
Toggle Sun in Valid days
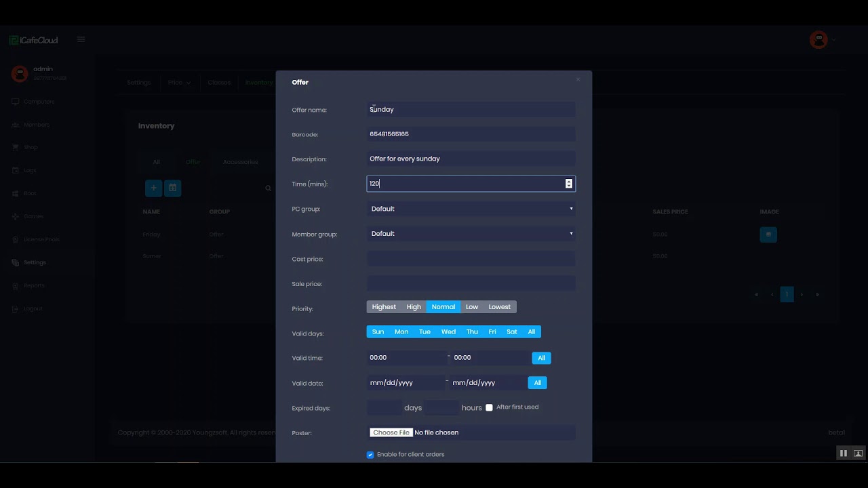point(378,332)
